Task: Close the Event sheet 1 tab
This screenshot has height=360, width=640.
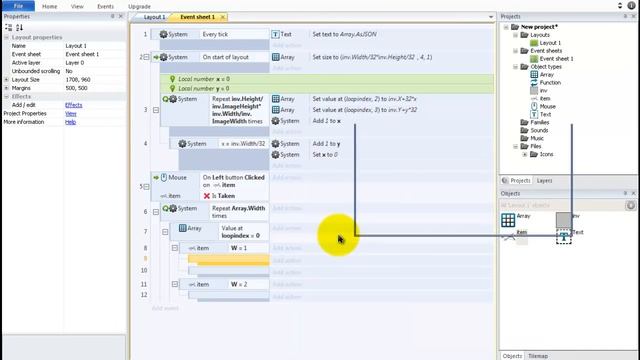Action: [x=222, y=17]
